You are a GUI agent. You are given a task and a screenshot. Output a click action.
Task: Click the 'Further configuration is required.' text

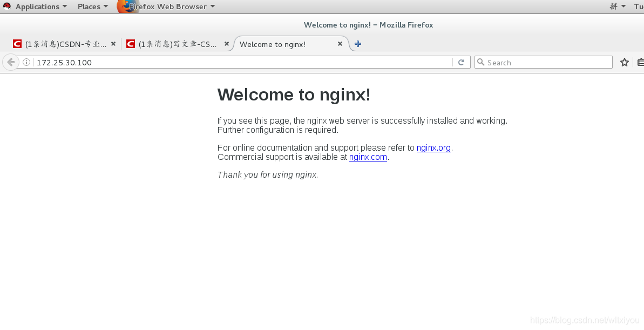pyautogui.click(x=278, y=130)
